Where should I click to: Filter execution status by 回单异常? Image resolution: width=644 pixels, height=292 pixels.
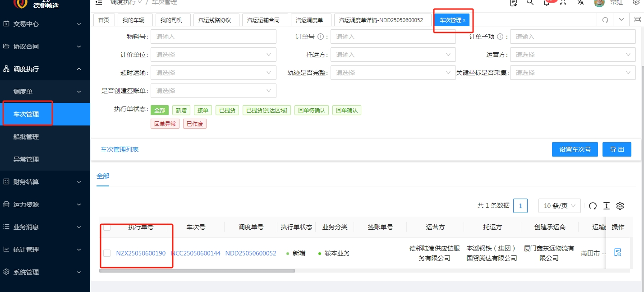click(165, 124)
